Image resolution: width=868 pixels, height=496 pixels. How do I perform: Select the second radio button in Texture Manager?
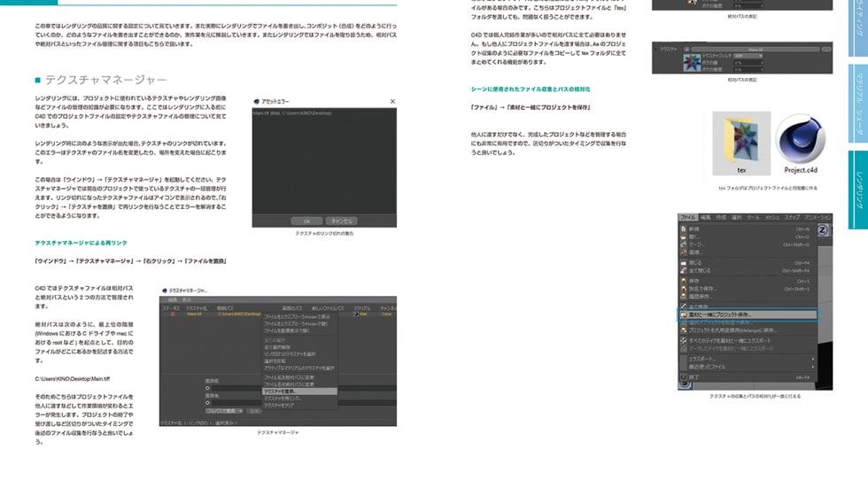(209, 400)
